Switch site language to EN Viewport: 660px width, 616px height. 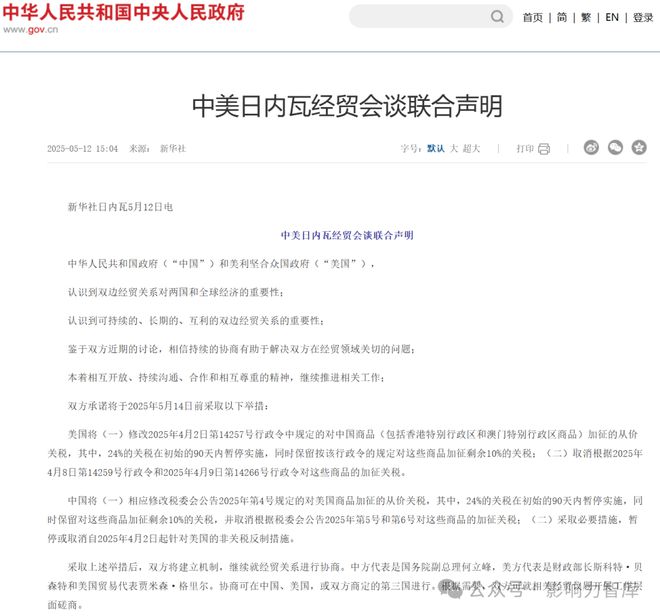pos(612,17)
